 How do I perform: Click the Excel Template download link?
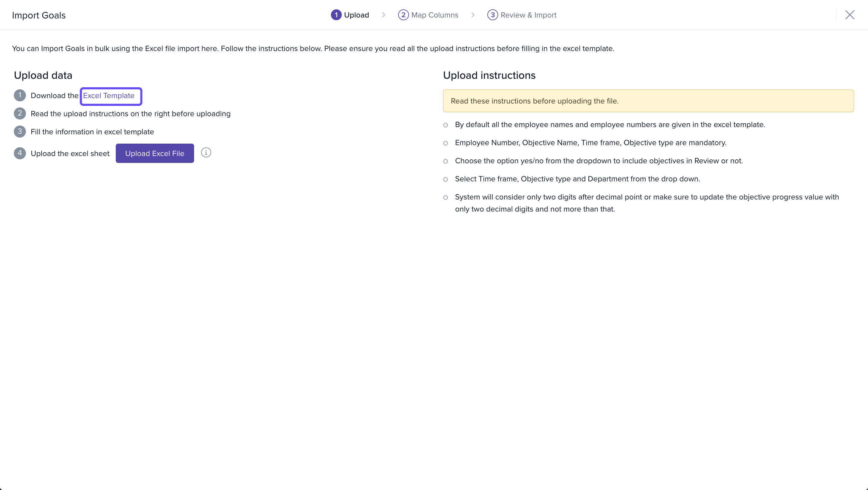click(108, 96)
